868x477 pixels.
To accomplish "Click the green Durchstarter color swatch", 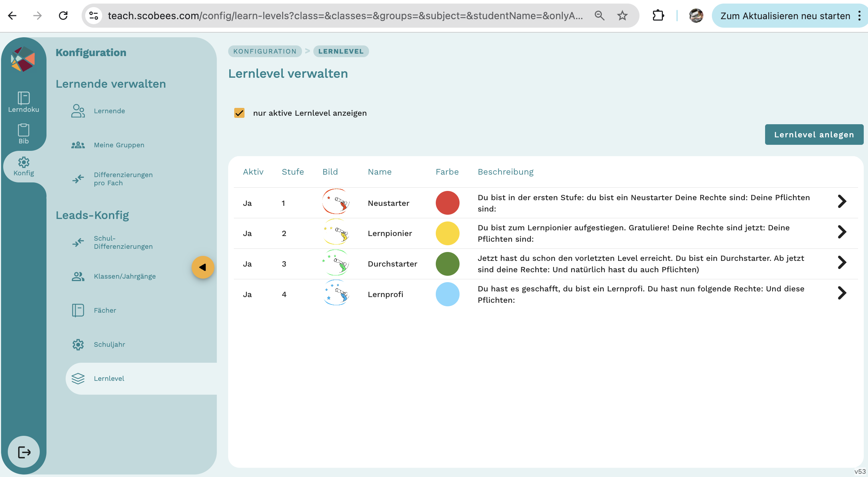I will [447, 264].
